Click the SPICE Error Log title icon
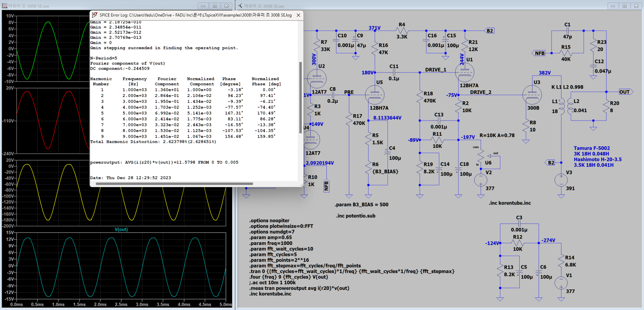The image size is (644, 310). 95,15
